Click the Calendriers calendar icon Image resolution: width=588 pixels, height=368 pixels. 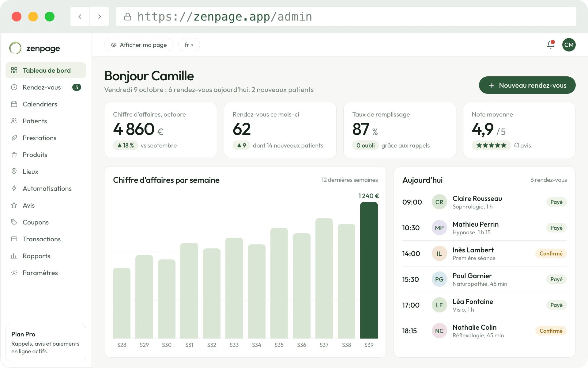coord(14,104)
